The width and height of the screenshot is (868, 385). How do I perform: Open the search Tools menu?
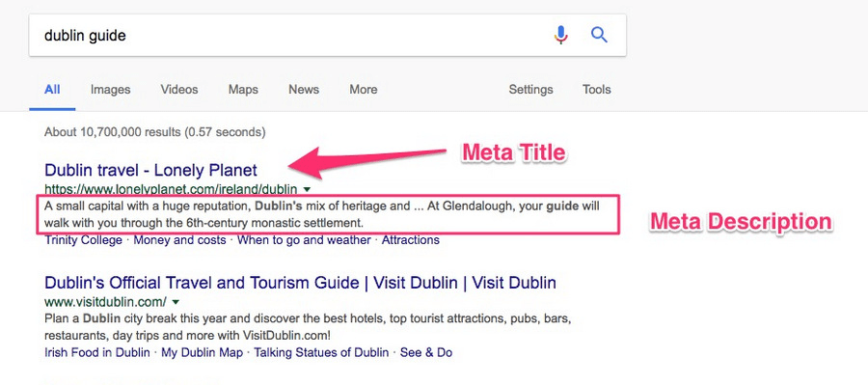point(597,89)
